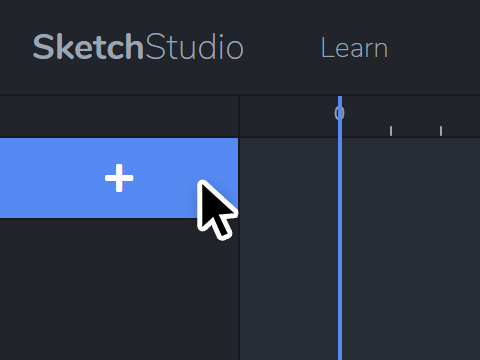This screenshot has width=480, height=360.
Task: Click the first tick mark after 0
Action: pos(391,131)
